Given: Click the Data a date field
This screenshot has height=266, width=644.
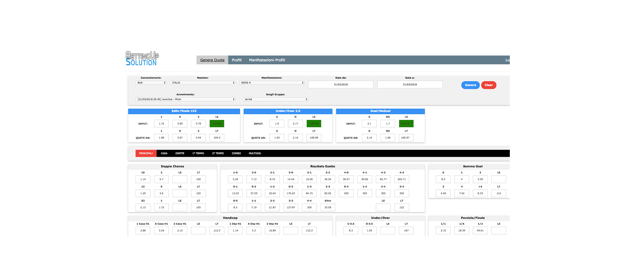Looking at the screenshot, I should click(x=410, y=84).
